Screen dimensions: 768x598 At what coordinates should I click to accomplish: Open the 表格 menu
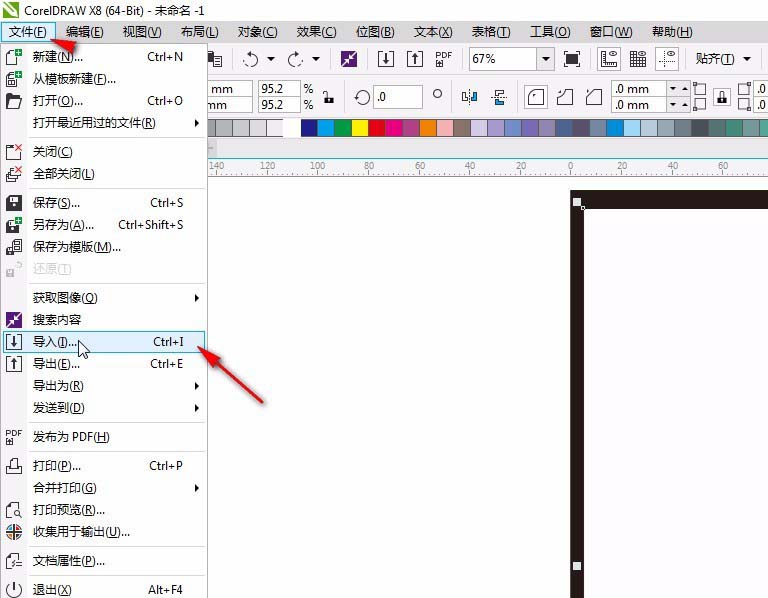491,32
